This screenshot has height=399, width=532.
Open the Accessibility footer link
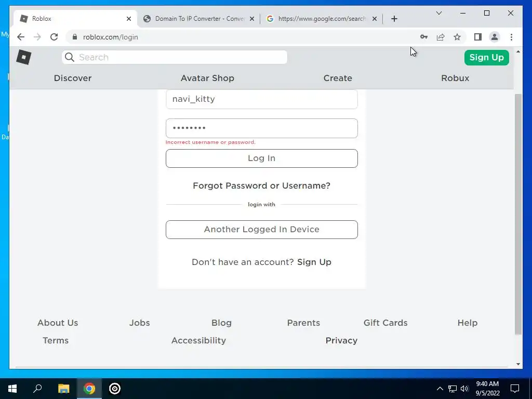[198, 340]
